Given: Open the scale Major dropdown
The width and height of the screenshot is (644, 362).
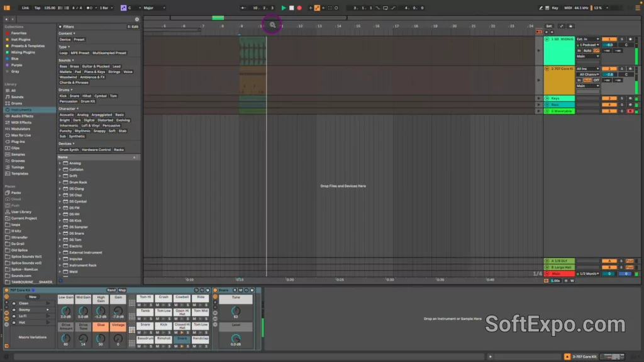Looking at the screenshot, I should coord(154,8).
